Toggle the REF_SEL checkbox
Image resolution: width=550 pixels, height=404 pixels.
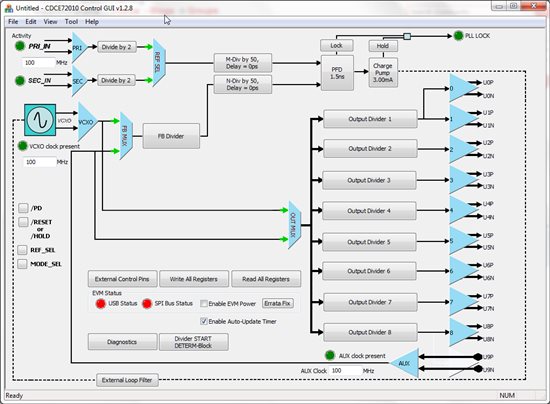(x=22, y=250)
